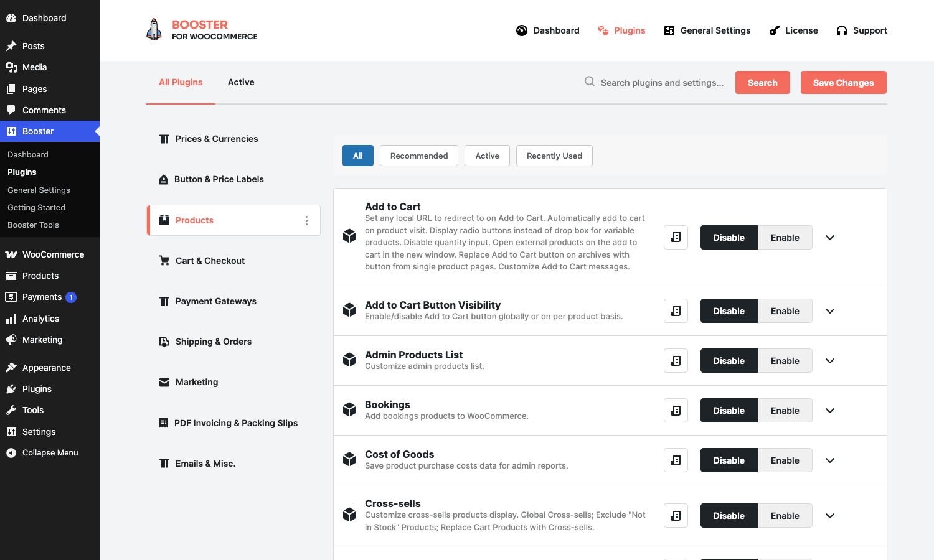Open documentation icon for Add to Cart Button Visibility
Screen dimensions: 934x560
[x=676, y=310]
